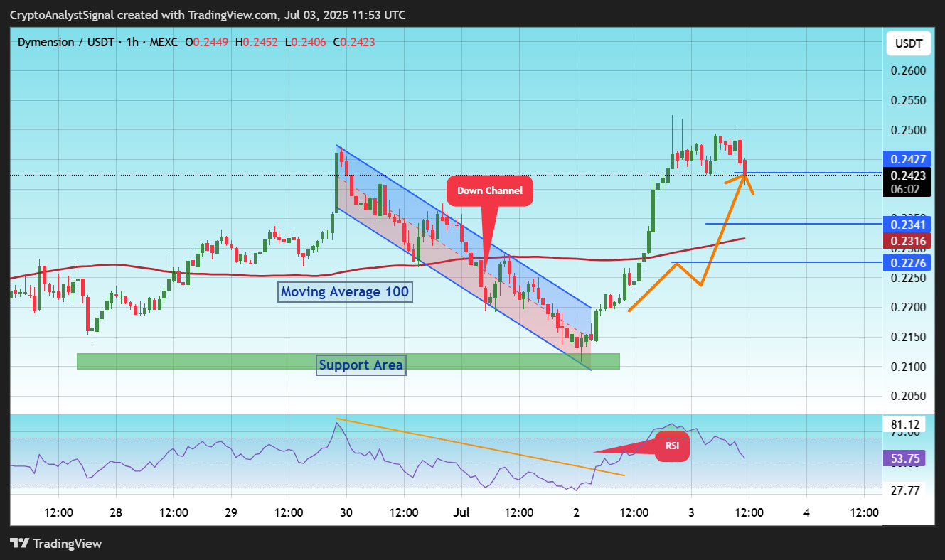
Task: Click the 81.12 RSI scale value
Action: [905, 425]
